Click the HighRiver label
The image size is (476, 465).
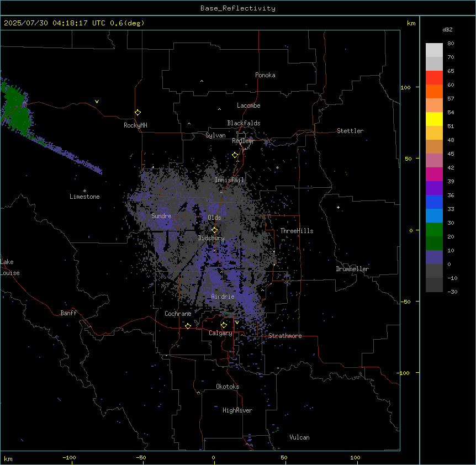[237, 410]
